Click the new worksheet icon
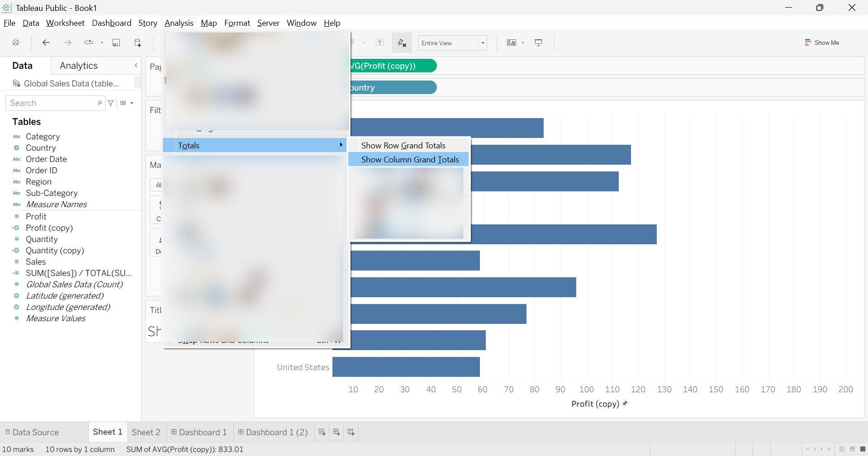Screen dimensions: 868x456 322,432
